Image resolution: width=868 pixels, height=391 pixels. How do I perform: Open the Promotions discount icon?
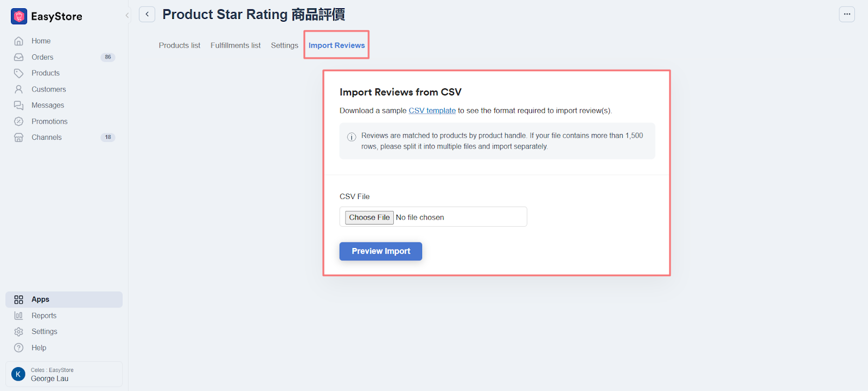[x=19, y=121]
